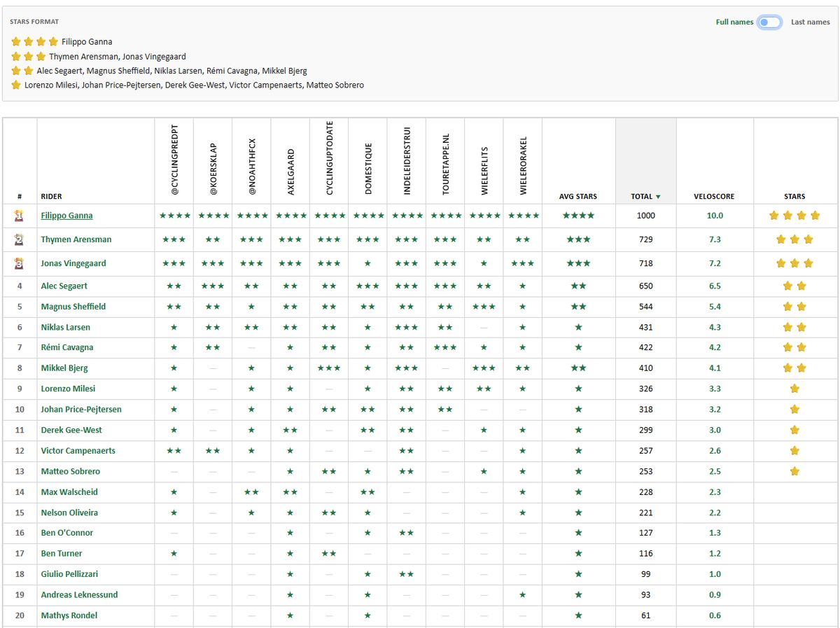
Task: Click the @NOAHTHFCX column header
Action: (x=251, y=167)
